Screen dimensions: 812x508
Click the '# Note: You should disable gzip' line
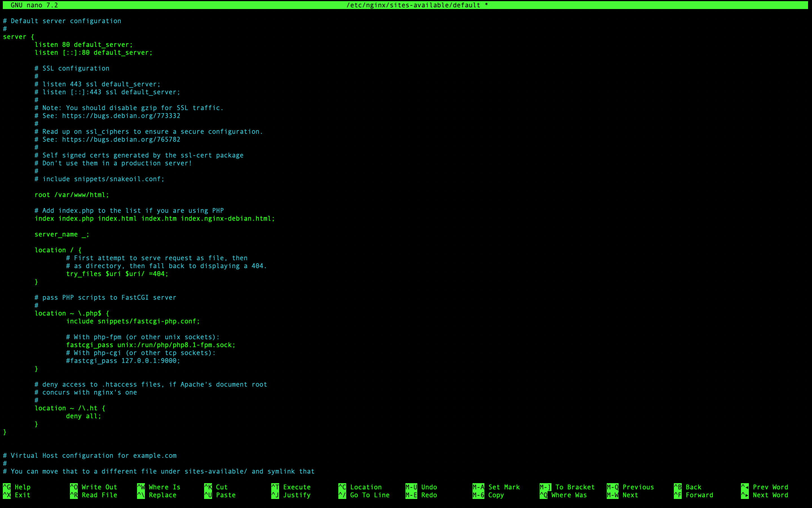pyautogui.click(x=129, y=108)
